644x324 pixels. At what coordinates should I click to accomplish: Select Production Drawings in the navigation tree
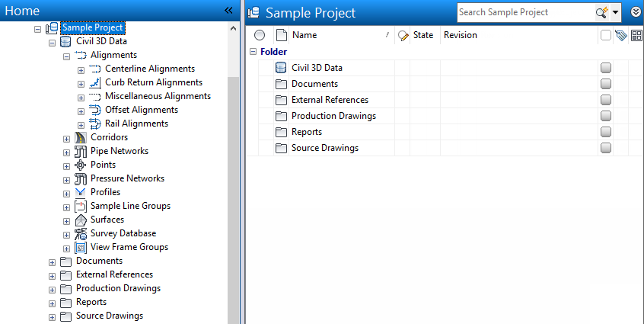tap(118, 288)
